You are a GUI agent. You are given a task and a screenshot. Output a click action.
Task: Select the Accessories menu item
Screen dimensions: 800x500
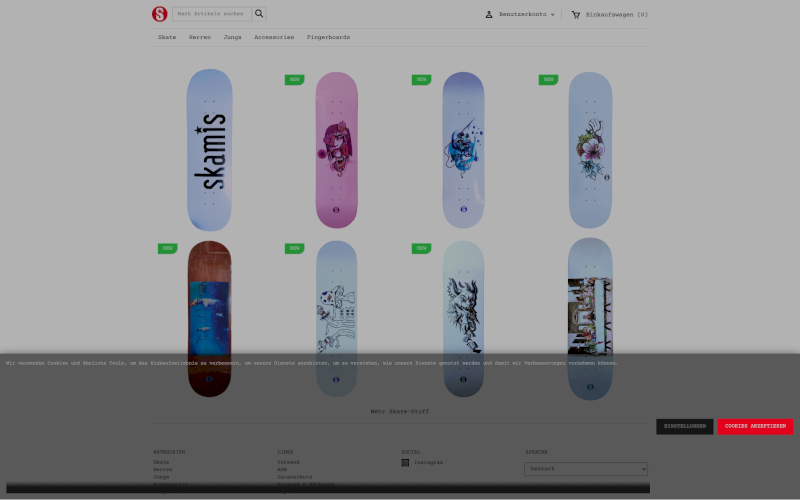coord(274,37)
